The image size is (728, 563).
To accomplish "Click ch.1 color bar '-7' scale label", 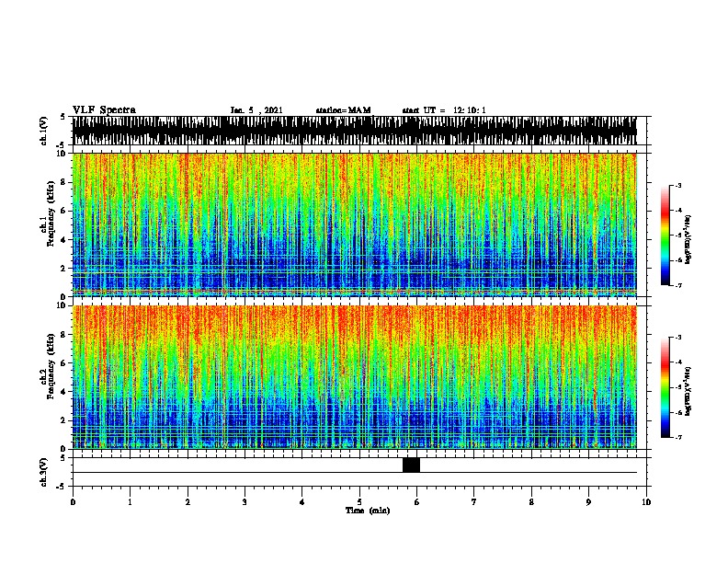I will pos(678,285).
